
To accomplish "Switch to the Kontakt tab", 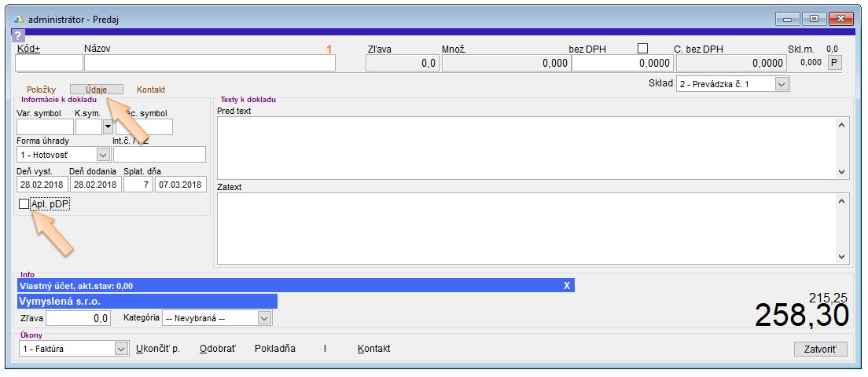I will point(151,90).
